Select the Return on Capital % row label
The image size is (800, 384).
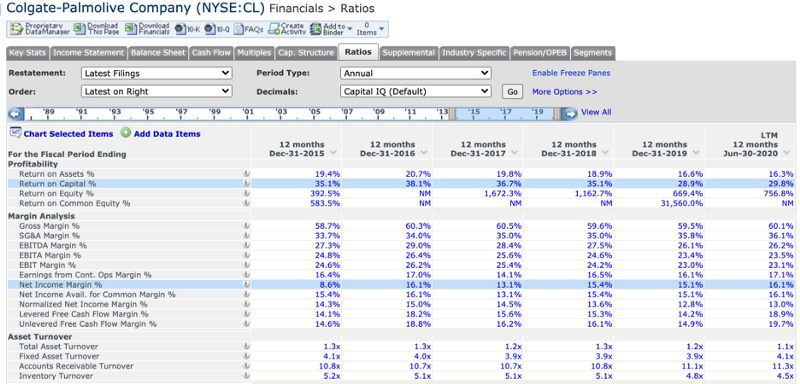pos(57,184)
